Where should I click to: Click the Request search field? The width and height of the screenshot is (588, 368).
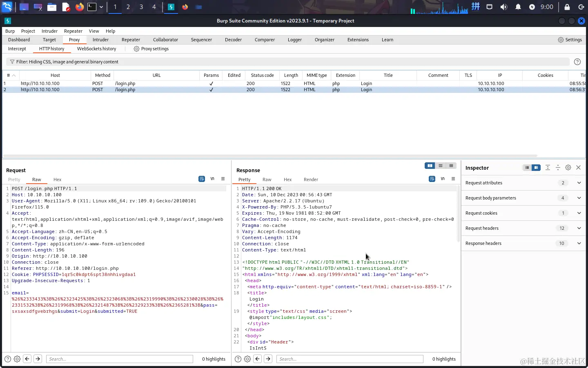[x=120, y=359]
